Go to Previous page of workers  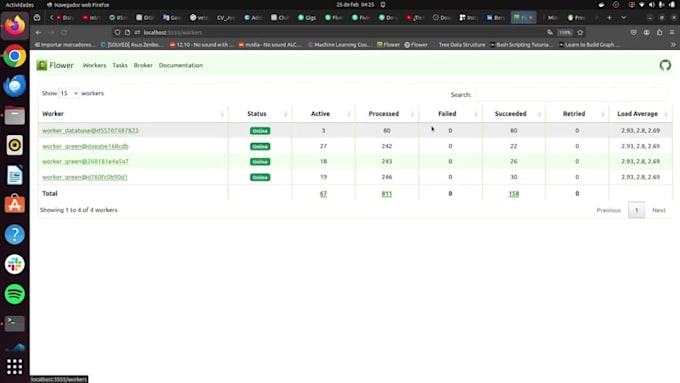pos(608,210)
